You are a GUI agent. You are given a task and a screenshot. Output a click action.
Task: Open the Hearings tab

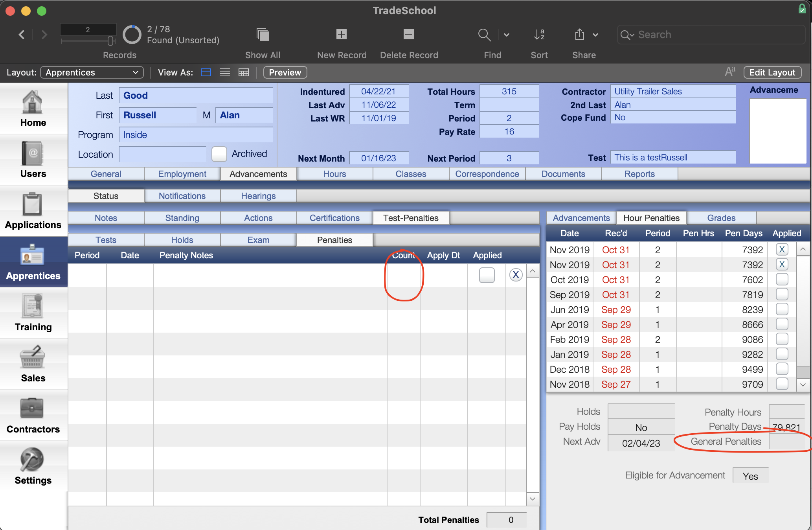coord(258,196)
